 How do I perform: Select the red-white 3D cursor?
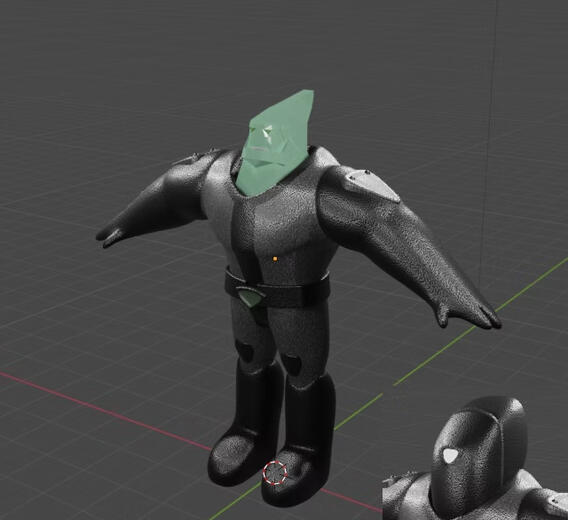click(x=275, y=473)
